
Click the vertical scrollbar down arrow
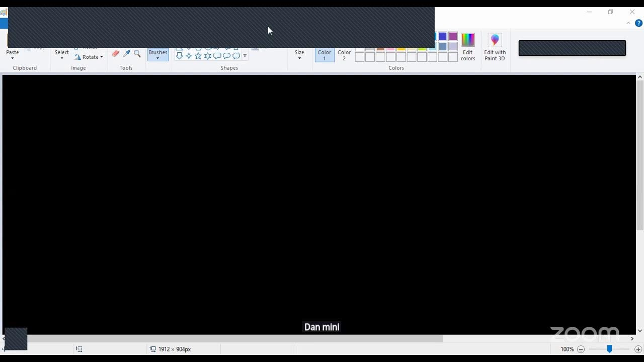(640, 331)
